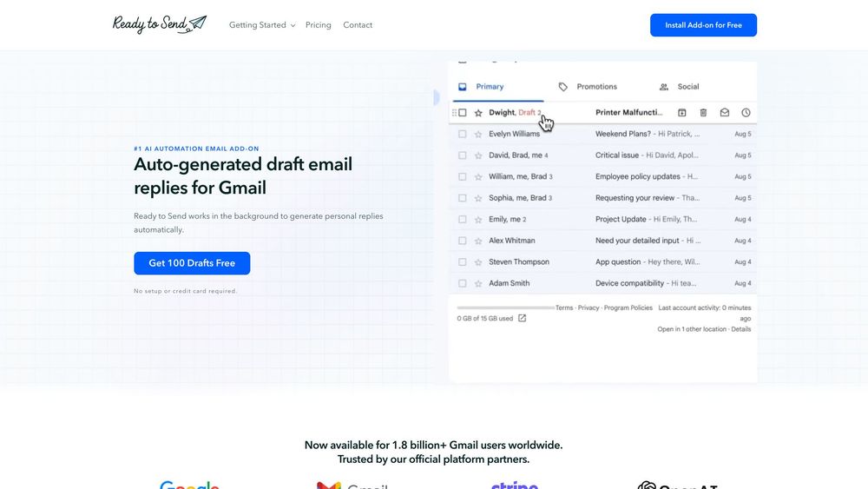Viewport: 868px width, 489px height.
Task: Open the Project Update email
Action: [x=603, y=219]
